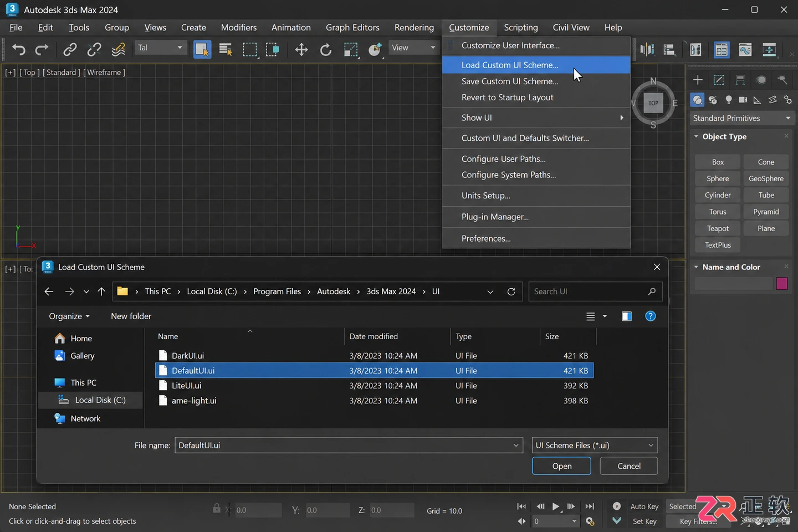Activate the Bind to Space Warp tool

(118, 49)
